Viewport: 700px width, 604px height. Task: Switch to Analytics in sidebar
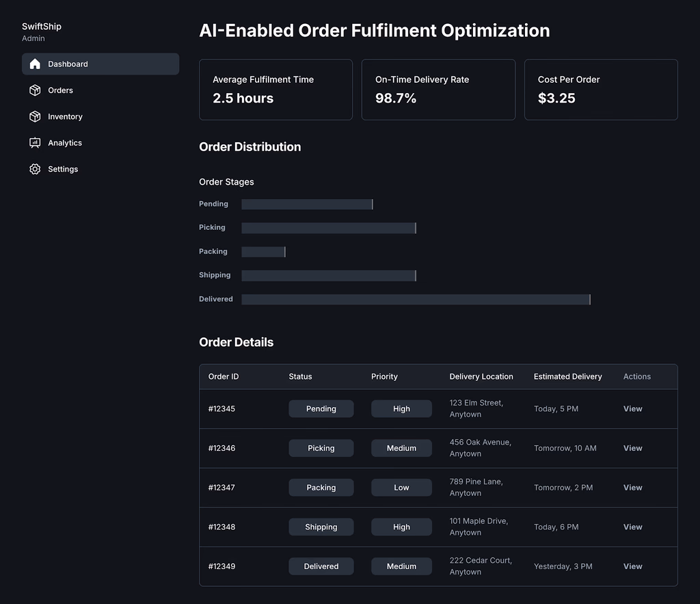(100, 143)
